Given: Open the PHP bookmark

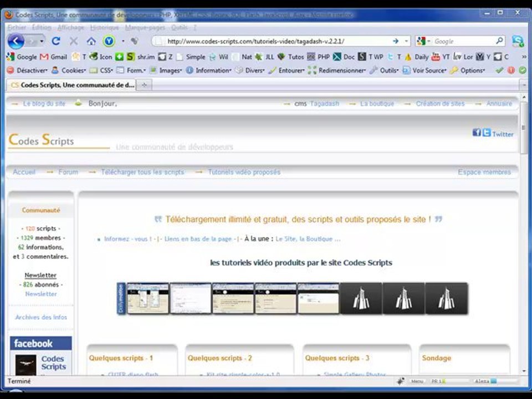Looking at the screenshot, I should [318, 57].
